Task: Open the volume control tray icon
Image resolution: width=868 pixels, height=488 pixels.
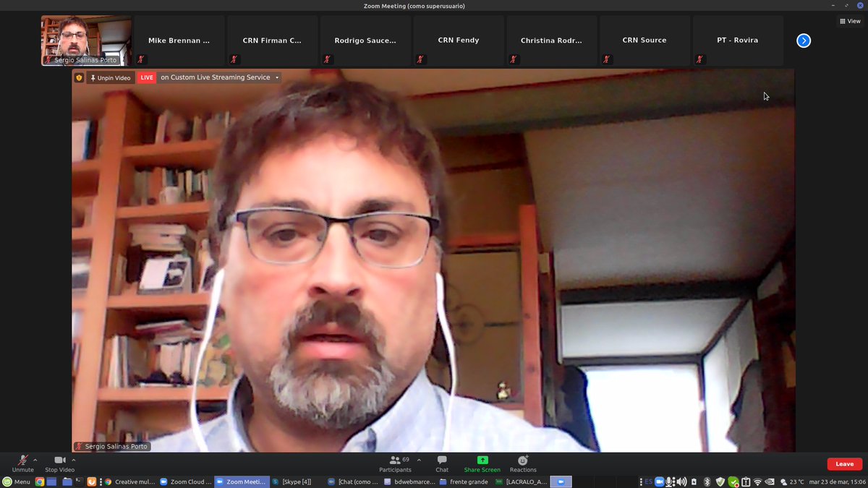Action: [x=681, y=481]
